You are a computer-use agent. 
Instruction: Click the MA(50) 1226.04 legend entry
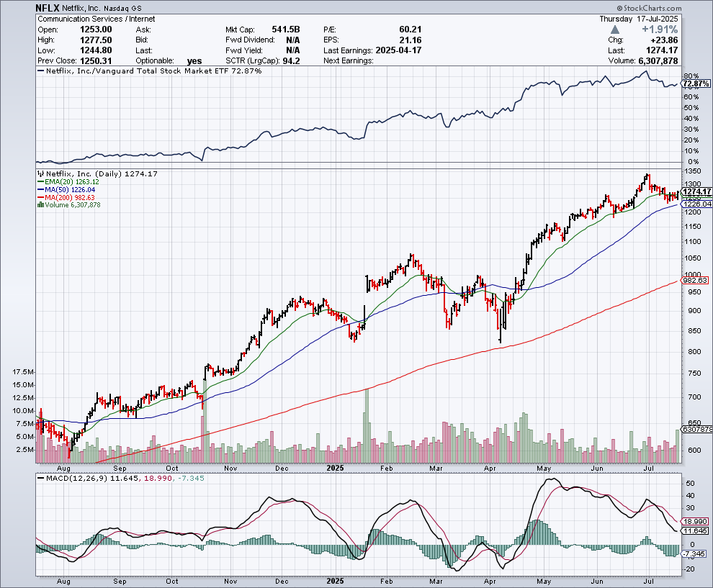click(67, 189)
